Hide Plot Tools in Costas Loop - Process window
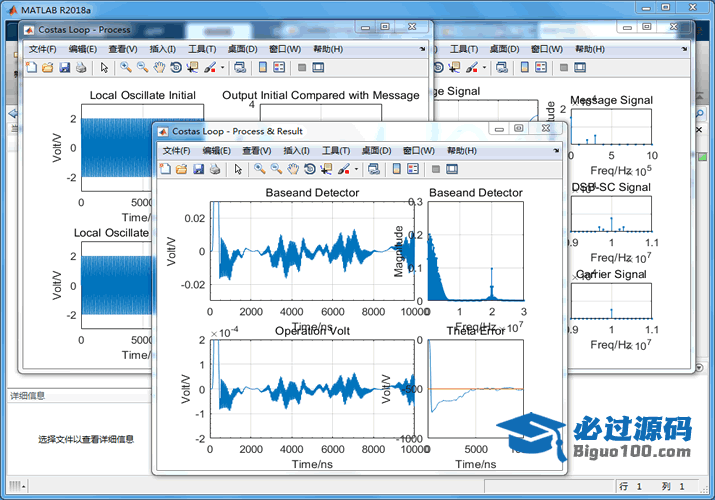715x500 pixels. (301, 67)
